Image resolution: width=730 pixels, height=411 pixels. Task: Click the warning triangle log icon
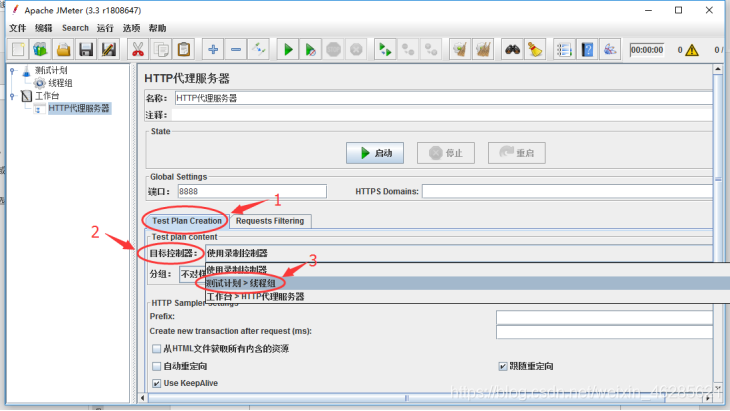pos(692,50)
